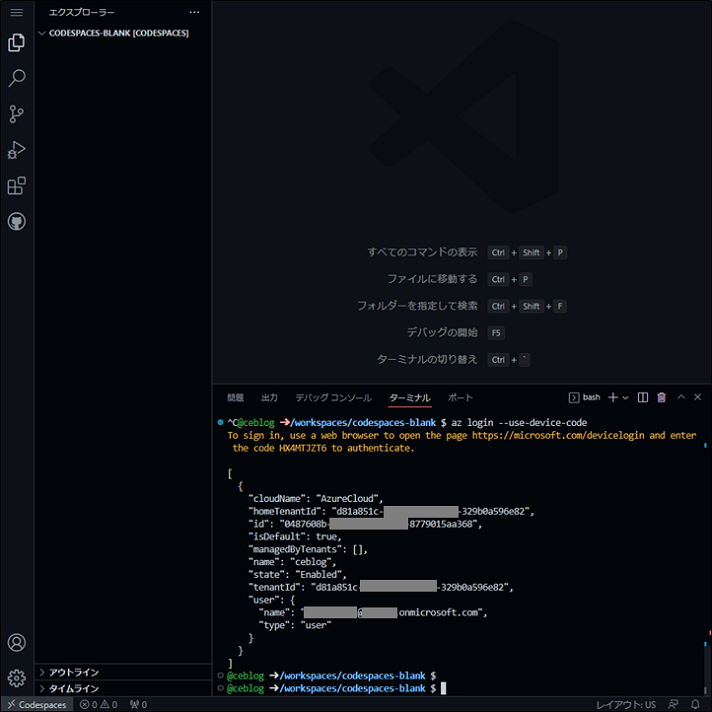Click the "name": "ceblog" line
Viewport: 712px width, 712px height.
292,562
